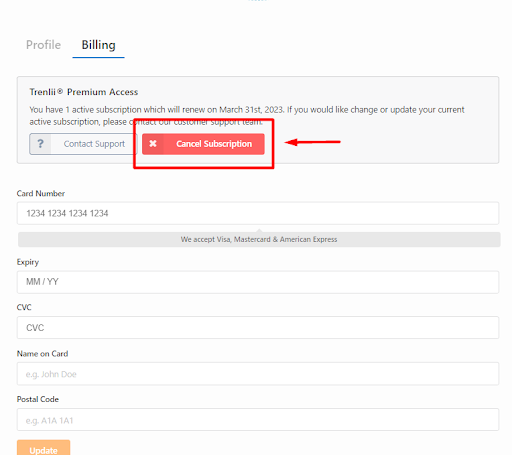Click the Postal Code input field
The image size is (512, 455).
coord(258,420)
